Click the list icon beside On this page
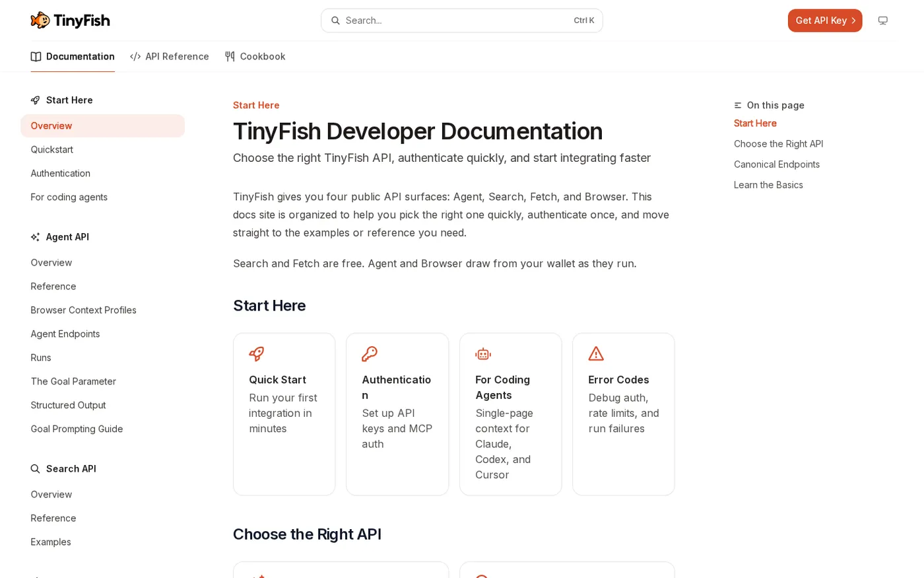This screenshot has height=578, width=924. tap(738, 106)
